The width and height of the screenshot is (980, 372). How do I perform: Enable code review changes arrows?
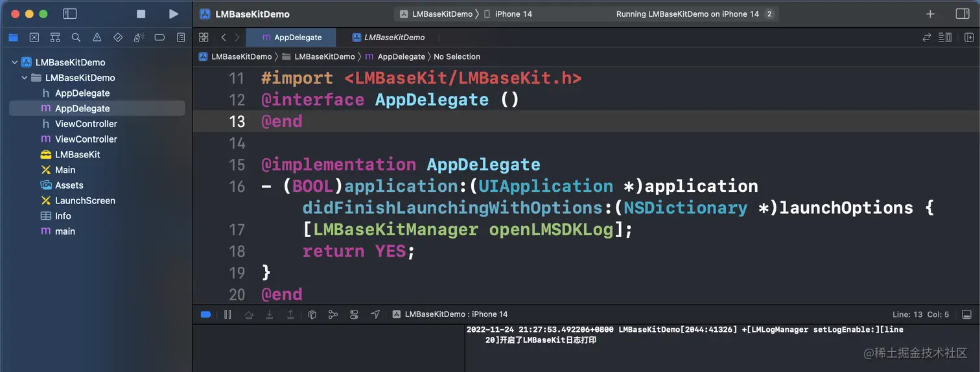click(927, 38)
